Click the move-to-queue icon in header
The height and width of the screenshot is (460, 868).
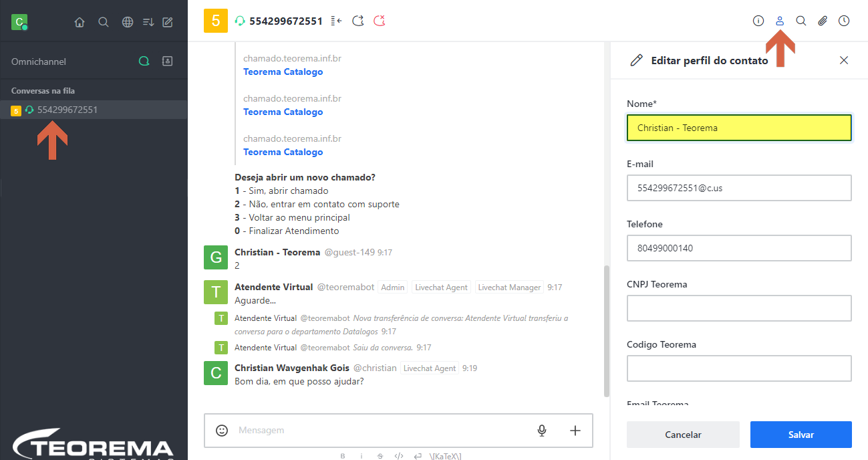336,21
